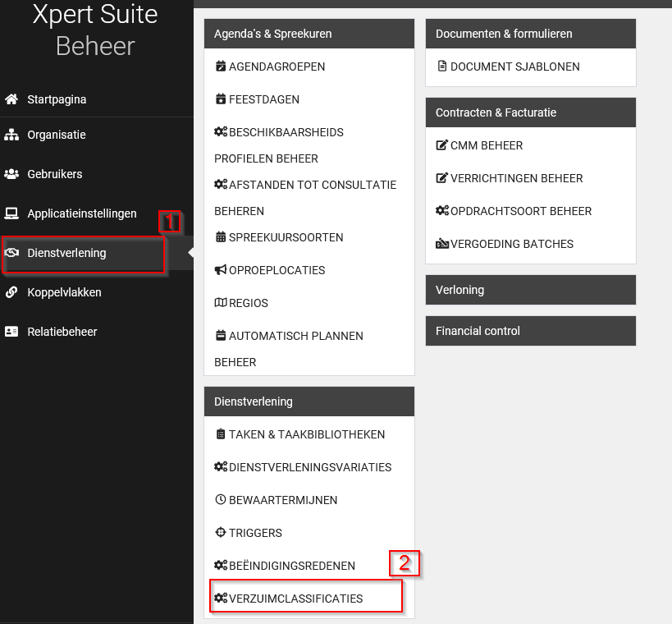Viewport: 672px width, 624px height.
Task: Click the home icon beside Startpagina
Action: (x=11, y=99)
